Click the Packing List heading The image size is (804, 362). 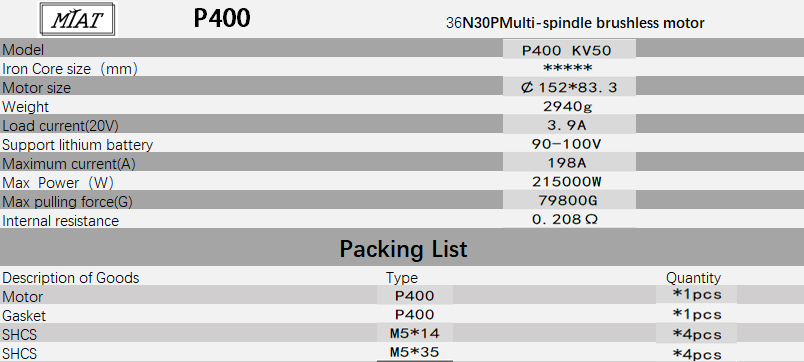pos(404,249)
